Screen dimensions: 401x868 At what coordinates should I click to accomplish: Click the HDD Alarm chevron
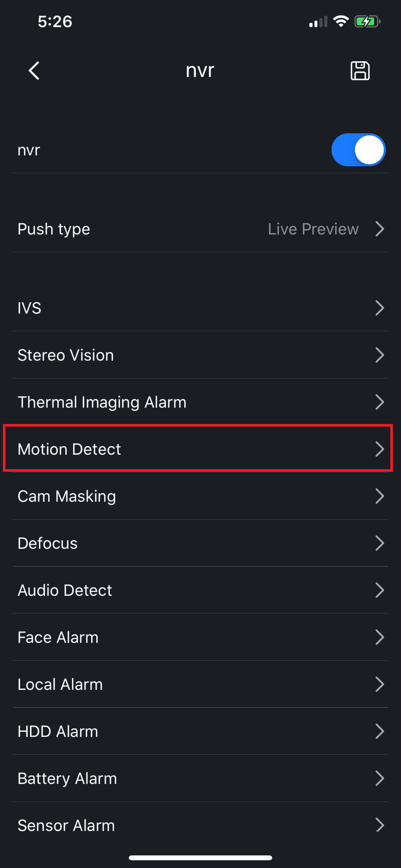[x=379, y=731]
